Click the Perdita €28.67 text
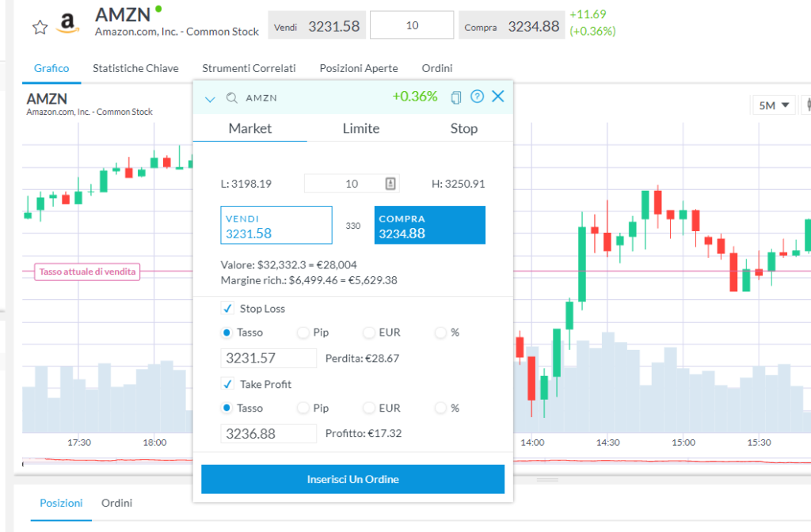811x532 pixels. [362, 359]
